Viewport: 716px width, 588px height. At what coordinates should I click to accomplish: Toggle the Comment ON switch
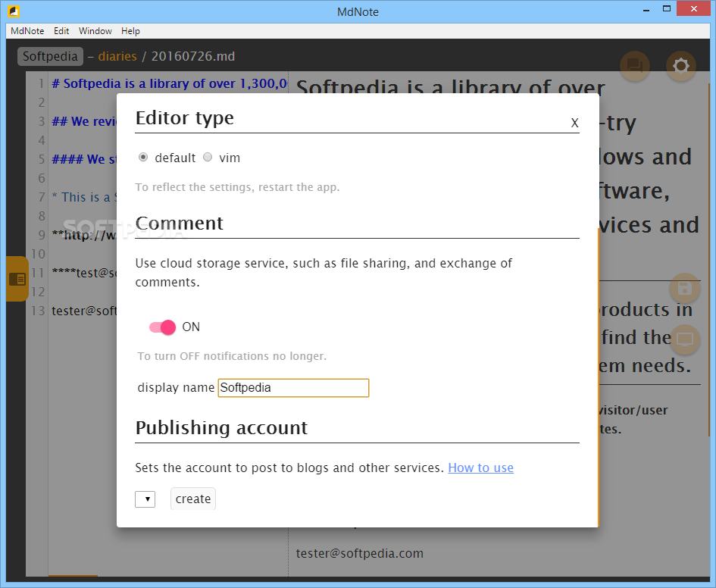pyautogui.click(x=163, y=327)
